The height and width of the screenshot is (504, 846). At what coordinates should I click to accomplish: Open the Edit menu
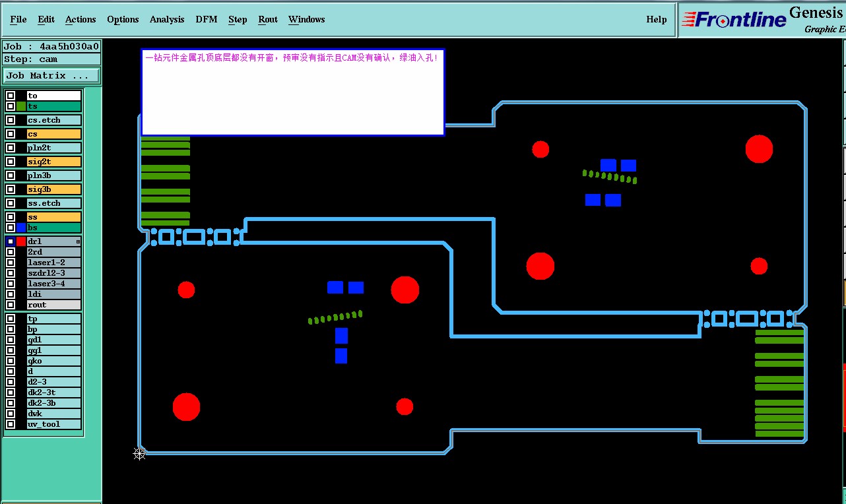pos(46,19)
